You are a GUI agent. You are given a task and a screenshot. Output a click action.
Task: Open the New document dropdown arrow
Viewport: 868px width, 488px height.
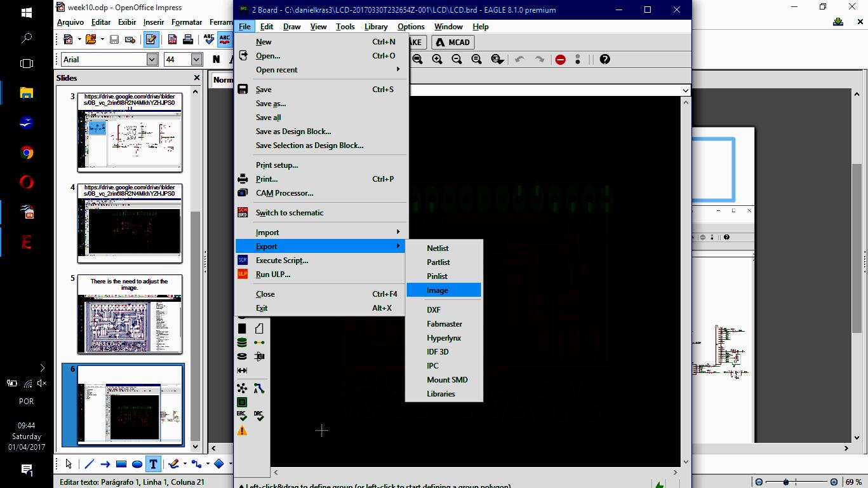click(x=79, y=39)
